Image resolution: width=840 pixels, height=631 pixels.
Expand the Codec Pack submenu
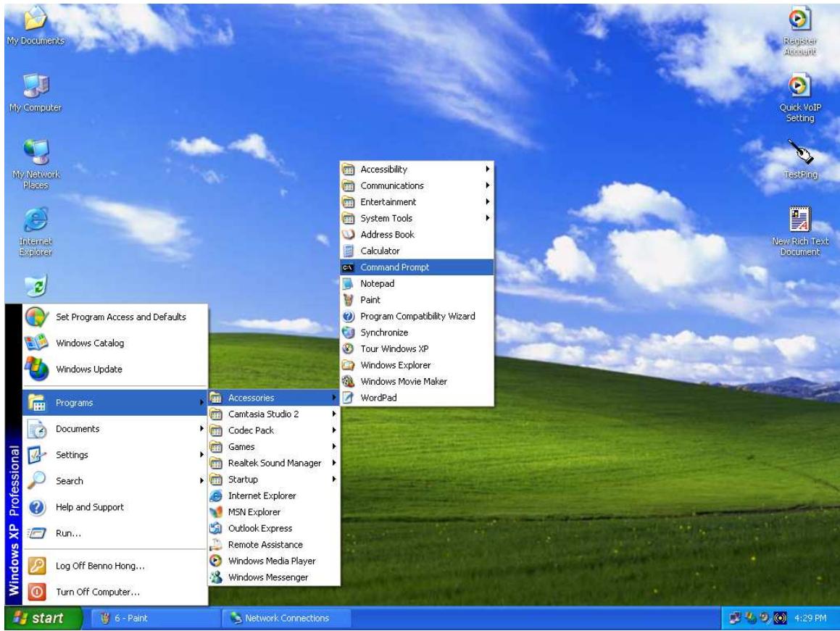tap(274, 430)
